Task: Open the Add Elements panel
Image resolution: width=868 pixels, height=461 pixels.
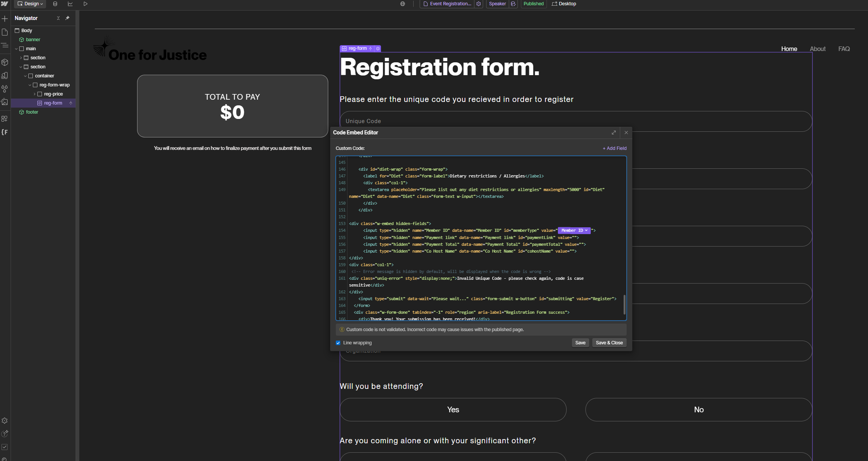Action: (x=5, y=19)
